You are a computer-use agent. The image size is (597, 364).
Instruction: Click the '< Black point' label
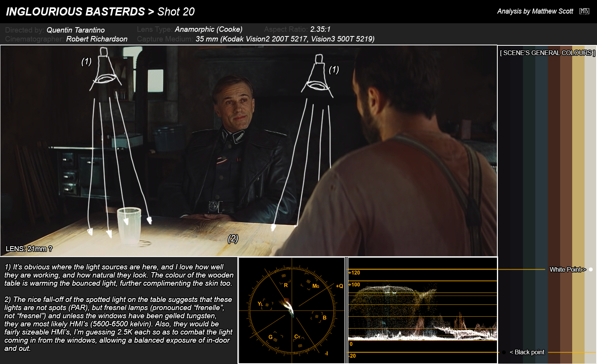tap(527, 352)
